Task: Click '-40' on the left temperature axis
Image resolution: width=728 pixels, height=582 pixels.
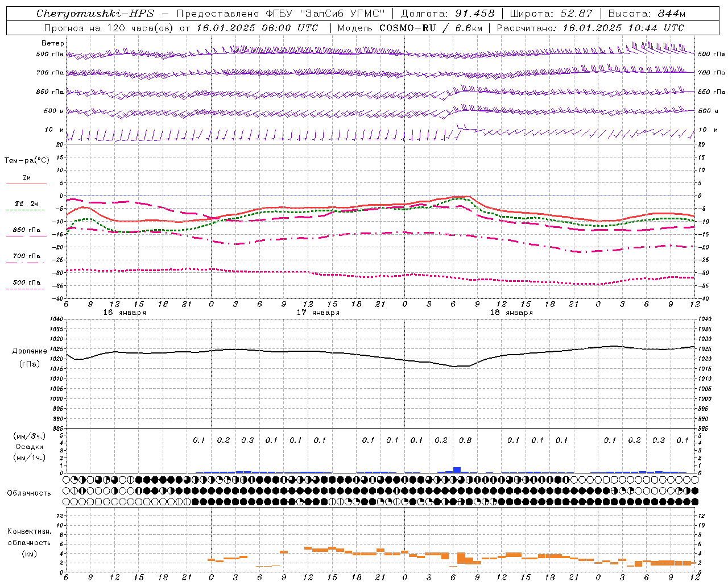Action: pos(57,298)
